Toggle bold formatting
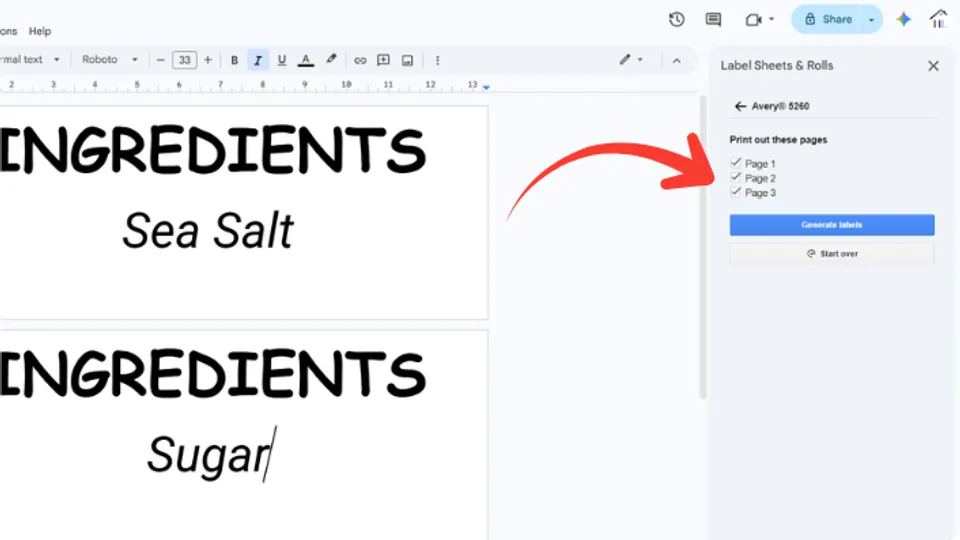This screenshot has height=540, width=960. click(234, 60)
